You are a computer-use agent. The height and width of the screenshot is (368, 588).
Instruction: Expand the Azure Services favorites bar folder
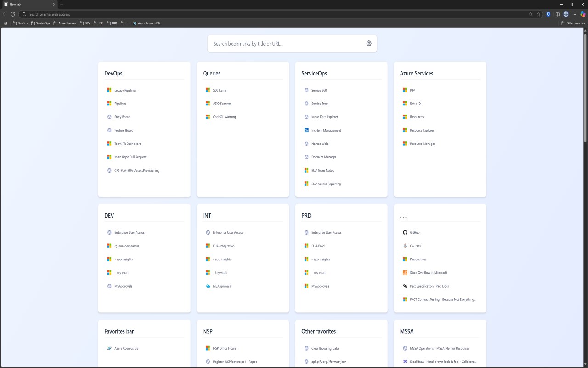(65, 23)
